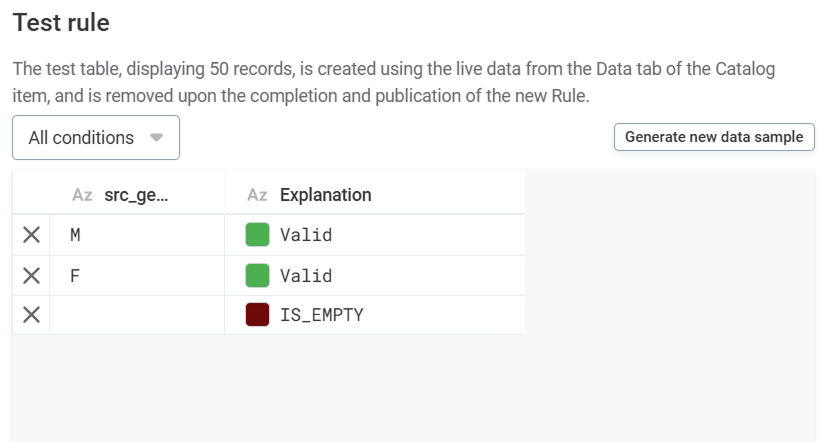Click dark red swatch next to IS_EMPTY
Image resolution: width=828 pixels, height=442 pixels.
pyautogui.click(x=258, y=315)
